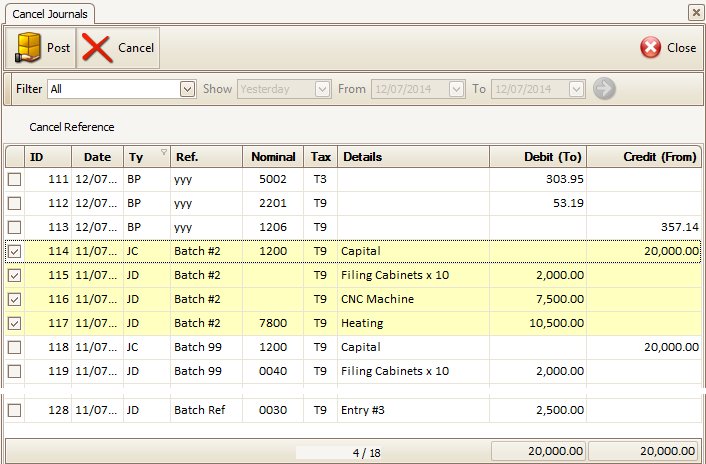The image size is (706, 464).
Task: Click the filter funnel on Ty column
Action: (164, 152)
